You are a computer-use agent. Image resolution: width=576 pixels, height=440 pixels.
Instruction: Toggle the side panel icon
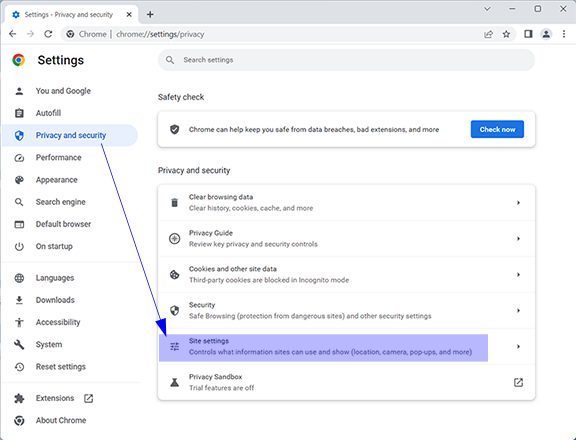528,34
